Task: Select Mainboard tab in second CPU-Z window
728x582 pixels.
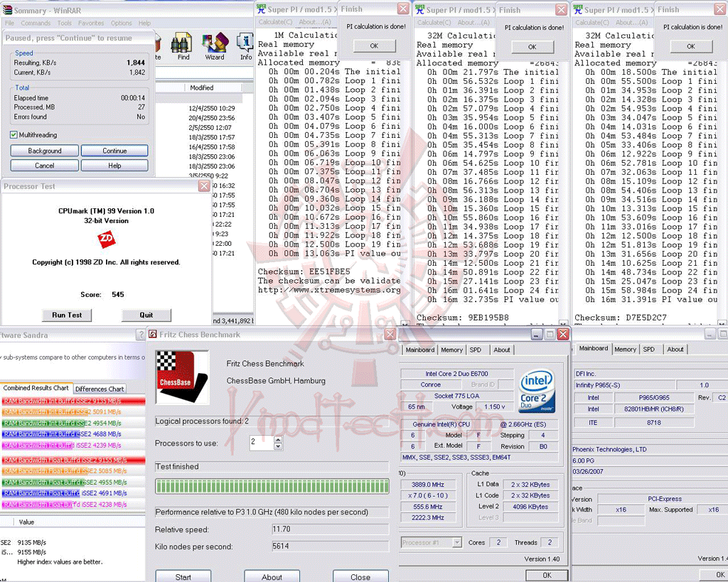Action: point(594,348)
